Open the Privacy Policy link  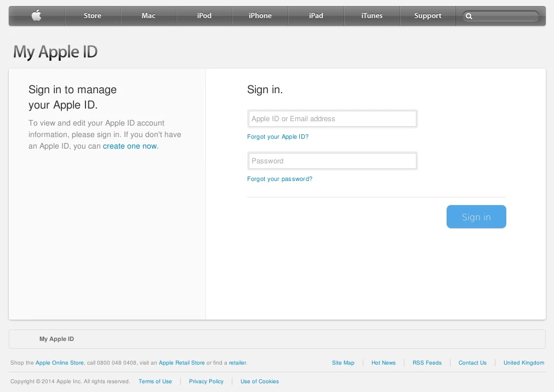(x=207, y=382)
